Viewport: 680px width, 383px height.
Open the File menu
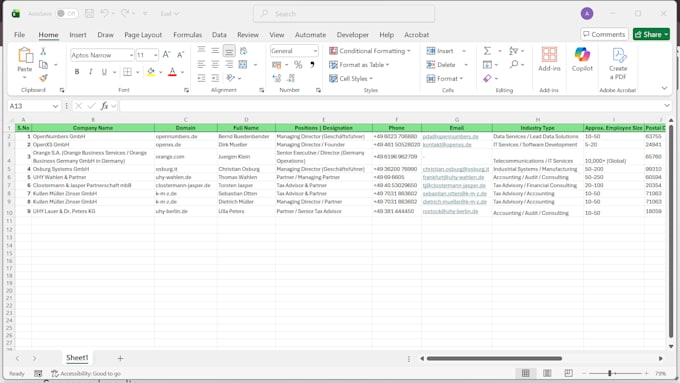click(x=20, y=35)
